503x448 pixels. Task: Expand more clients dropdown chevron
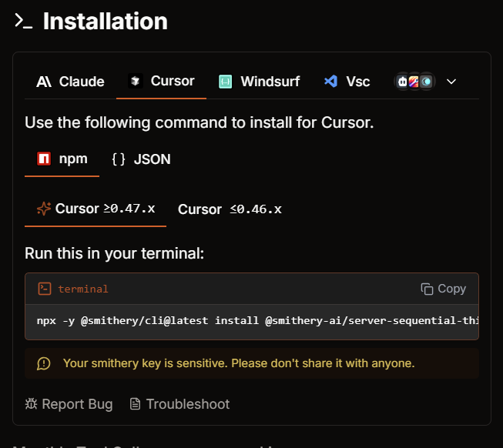pos(451,82)
